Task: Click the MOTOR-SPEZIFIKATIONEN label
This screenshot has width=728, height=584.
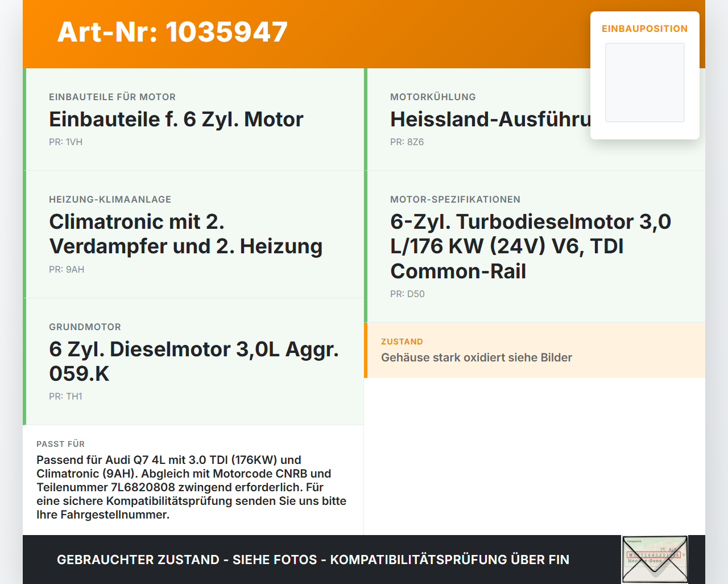Action: [455, 199]
